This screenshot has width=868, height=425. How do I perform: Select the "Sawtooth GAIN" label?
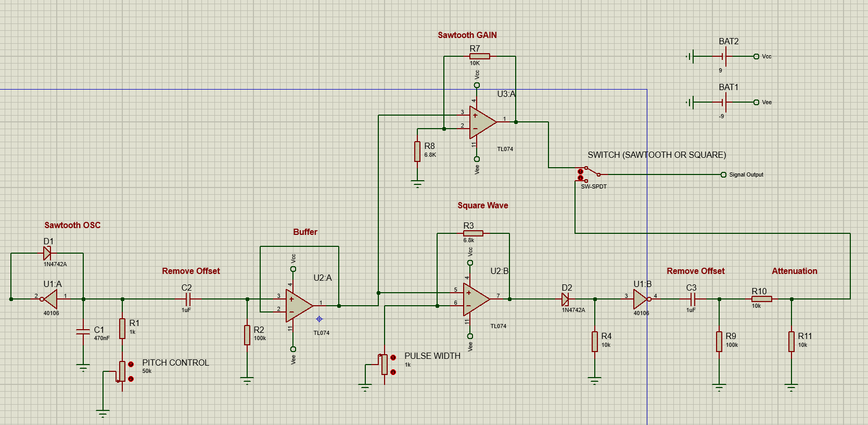click(467, 35)
